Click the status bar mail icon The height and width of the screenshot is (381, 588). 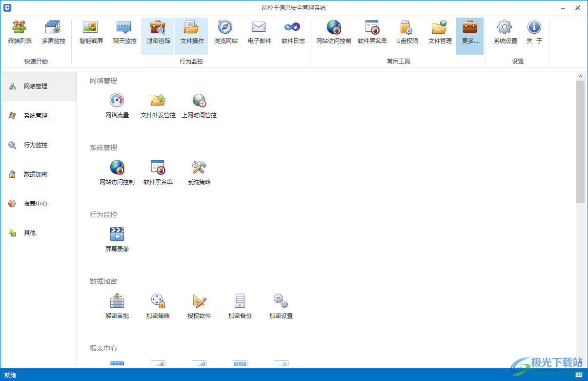(x=579, y=375)
